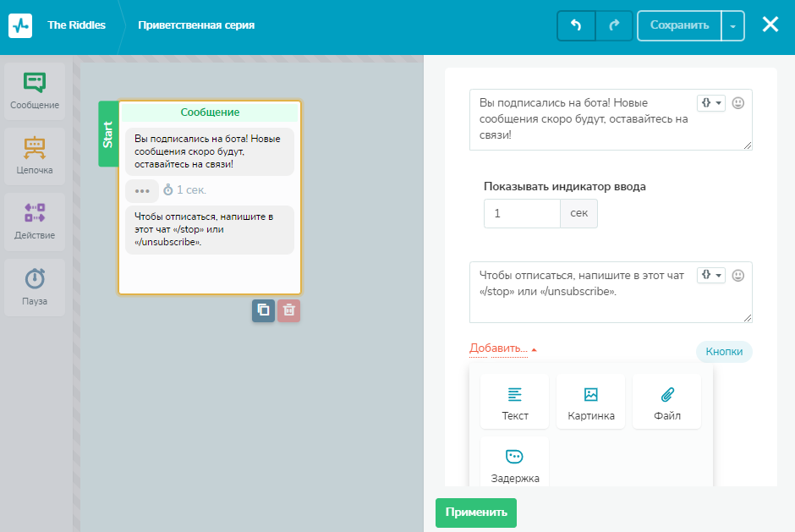Collapse the Добавить… menu
This screenshot has width=795, height=532.
(503, 348)
